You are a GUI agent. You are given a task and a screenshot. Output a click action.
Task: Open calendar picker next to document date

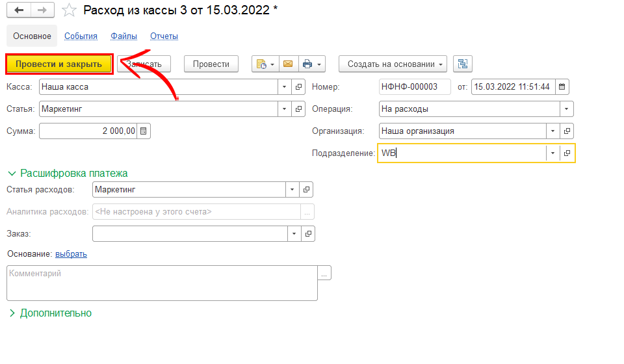pyautogui.click(x=562, y=86)
